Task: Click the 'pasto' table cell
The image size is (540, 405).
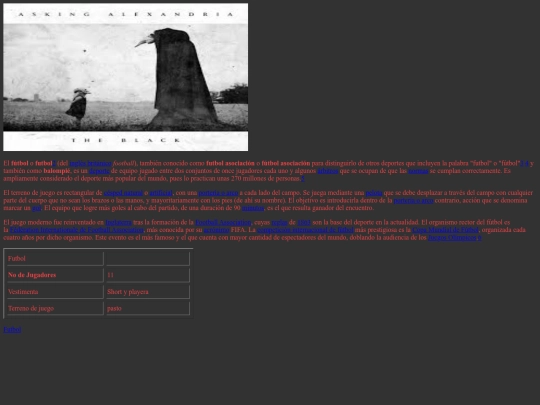Action: 148,308
